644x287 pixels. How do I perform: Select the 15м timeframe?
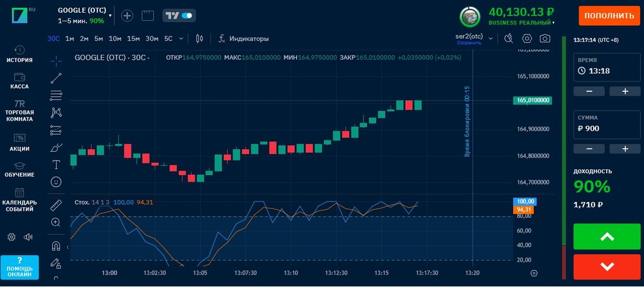[x=133, y=38]
